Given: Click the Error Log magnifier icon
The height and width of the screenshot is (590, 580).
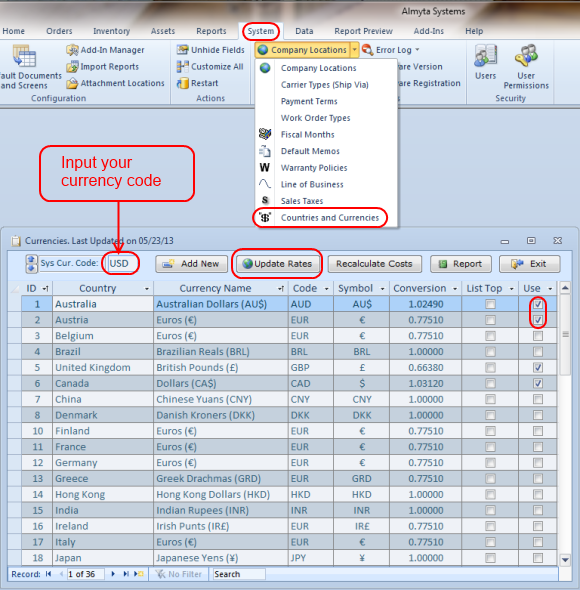Looking at the screenshot, I should [x=367, y=50].
